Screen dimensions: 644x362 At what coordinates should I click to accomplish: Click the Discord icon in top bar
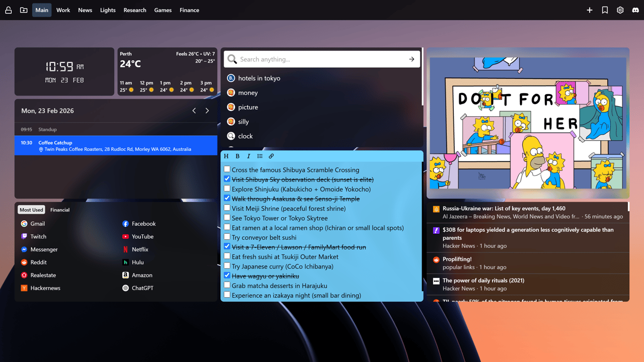tap(635, 10)
